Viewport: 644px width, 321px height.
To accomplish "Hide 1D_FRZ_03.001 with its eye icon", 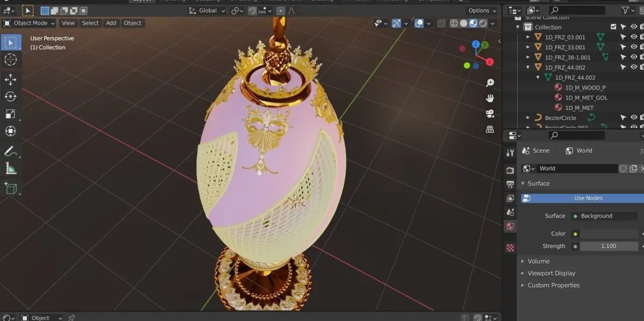I will (x=634, y=37).
